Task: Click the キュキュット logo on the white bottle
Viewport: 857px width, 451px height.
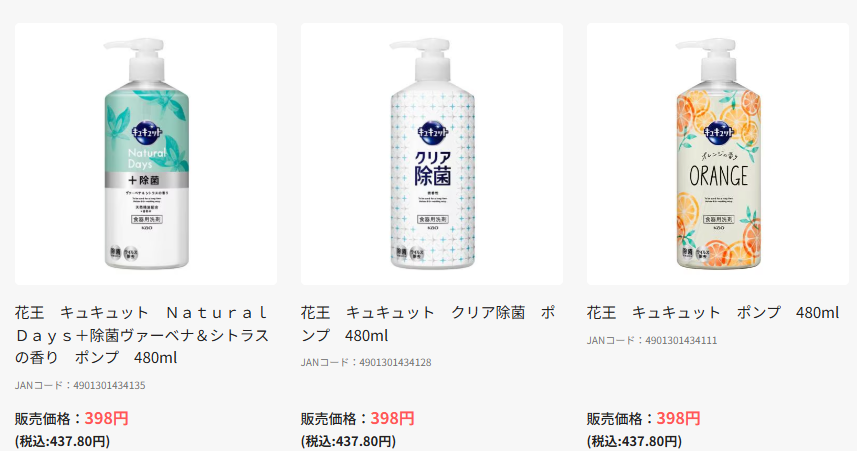Action: (x=432, y=132)
